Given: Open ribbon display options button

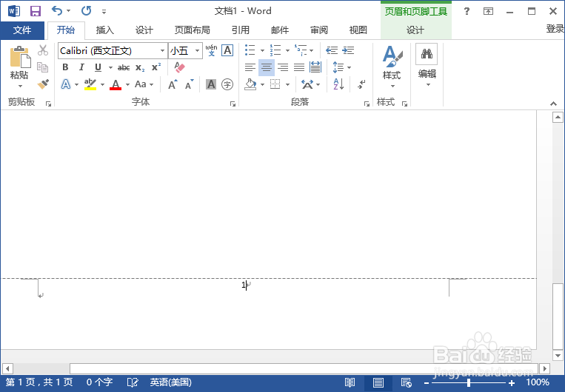Looking at the screenshot, I should pyautogui.click(x=488, y=11).
